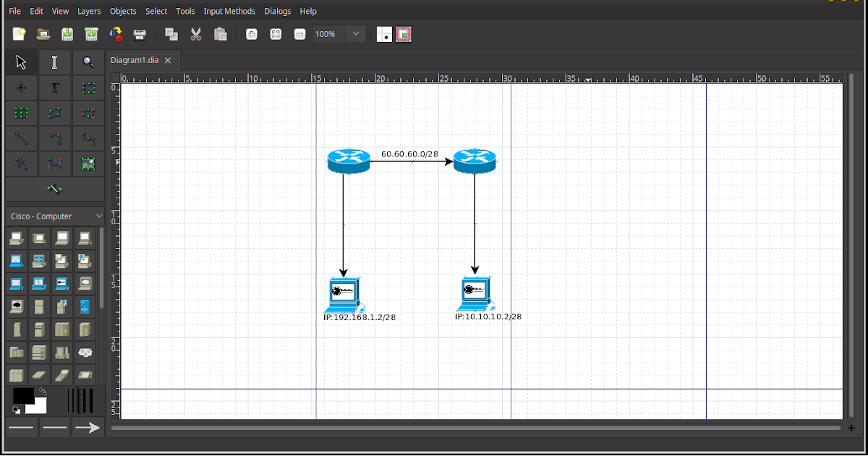This screenshot has width=868, height=456.
Task: Select the Text tool
Action: click(54, 87)
